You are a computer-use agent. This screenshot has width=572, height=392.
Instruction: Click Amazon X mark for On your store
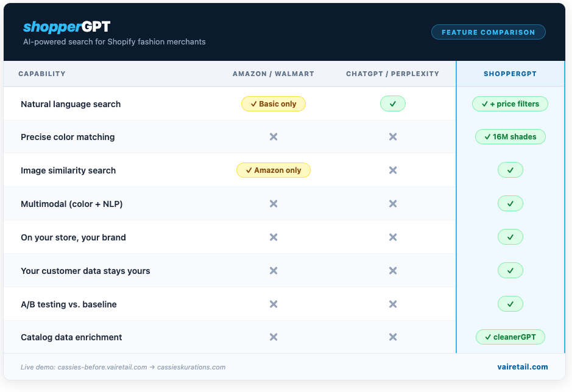(x=274, y=237)
